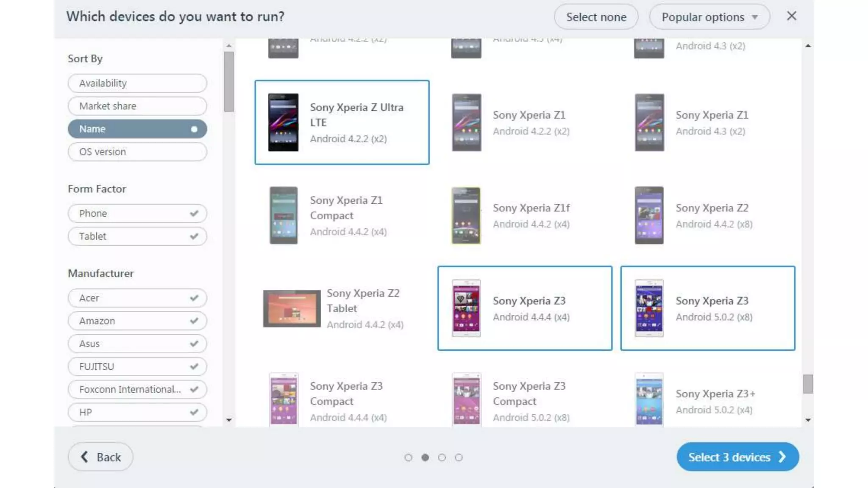Choose Sony Xperia Z1 Compact device image
Screen dimensions: 868x488
pyautogui.click(x=283, y=216)
